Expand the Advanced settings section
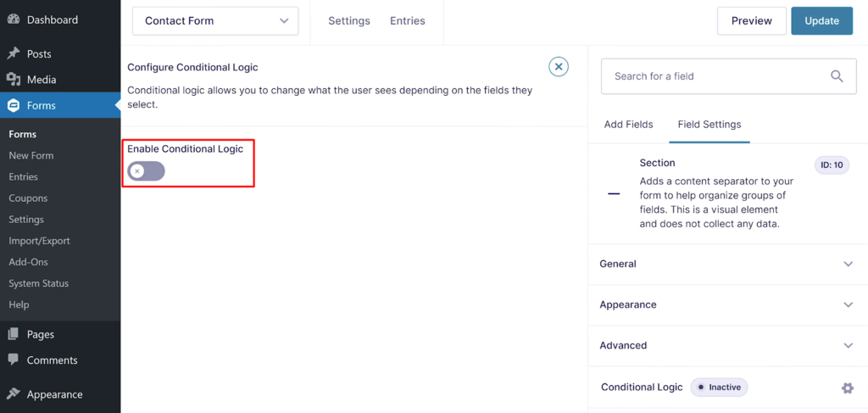The width and height of the screenshot is (868, 413). click(x=848, y=345)
